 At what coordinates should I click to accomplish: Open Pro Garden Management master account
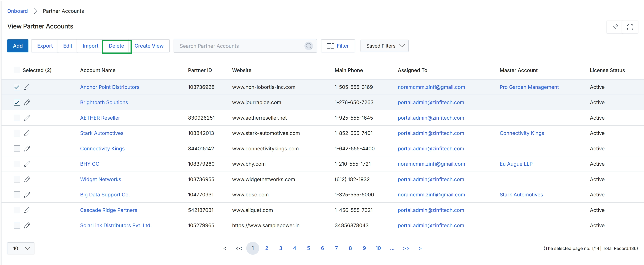tap(529, 87)
